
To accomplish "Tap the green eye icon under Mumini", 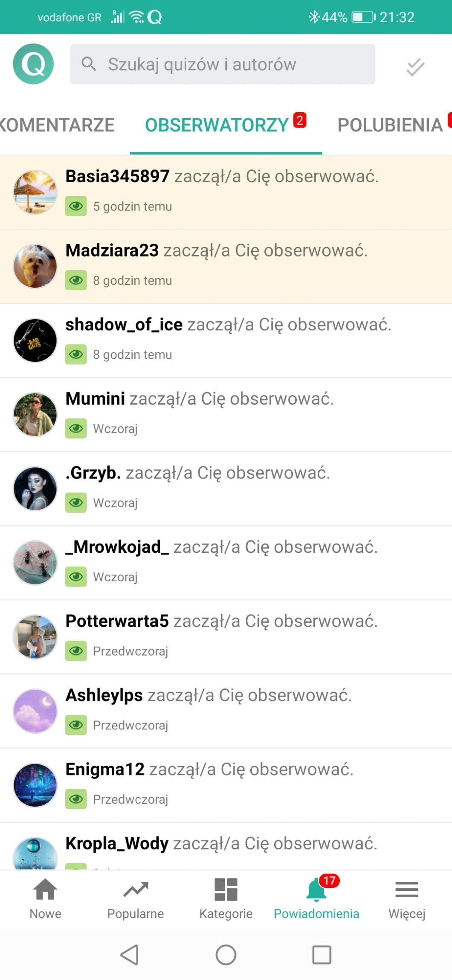I will coord(76,429).
